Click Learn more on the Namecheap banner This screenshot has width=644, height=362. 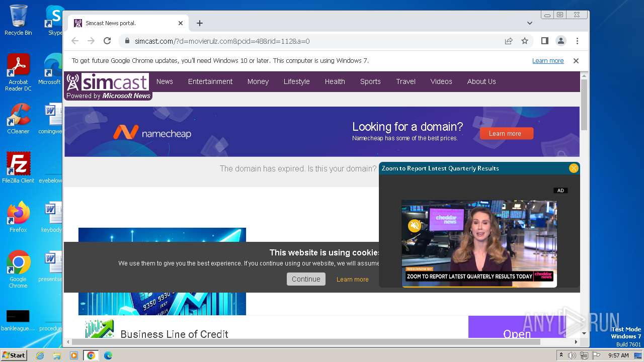pyautogui.click(x=505, y=133)
